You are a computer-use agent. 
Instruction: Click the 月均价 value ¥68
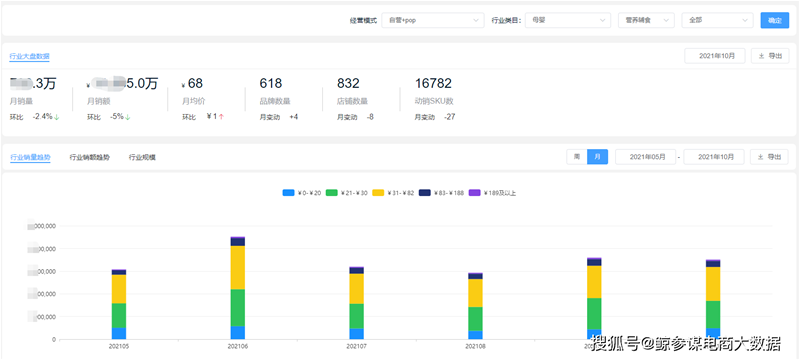coord(192,84)
